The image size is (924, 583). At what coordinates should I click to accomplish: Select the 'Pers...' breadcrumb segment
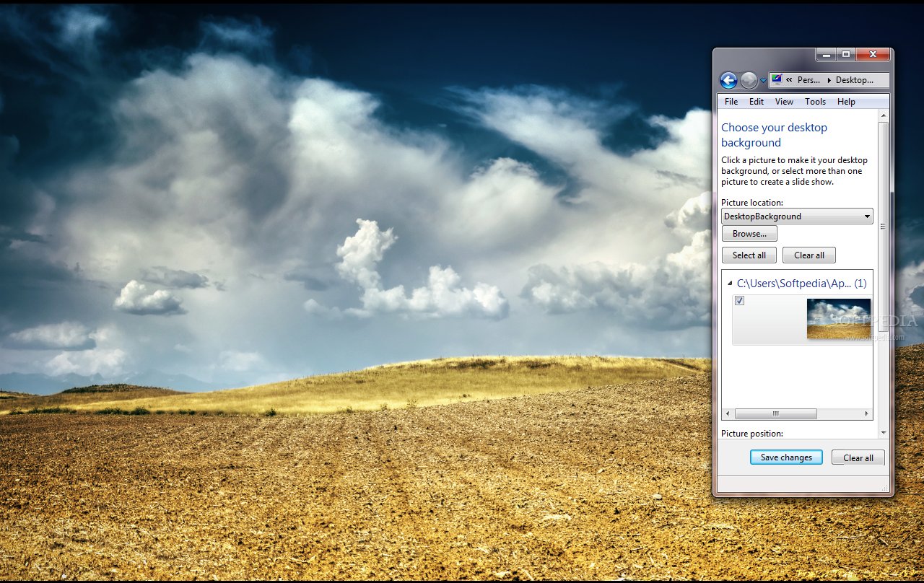tap(808, 80)
